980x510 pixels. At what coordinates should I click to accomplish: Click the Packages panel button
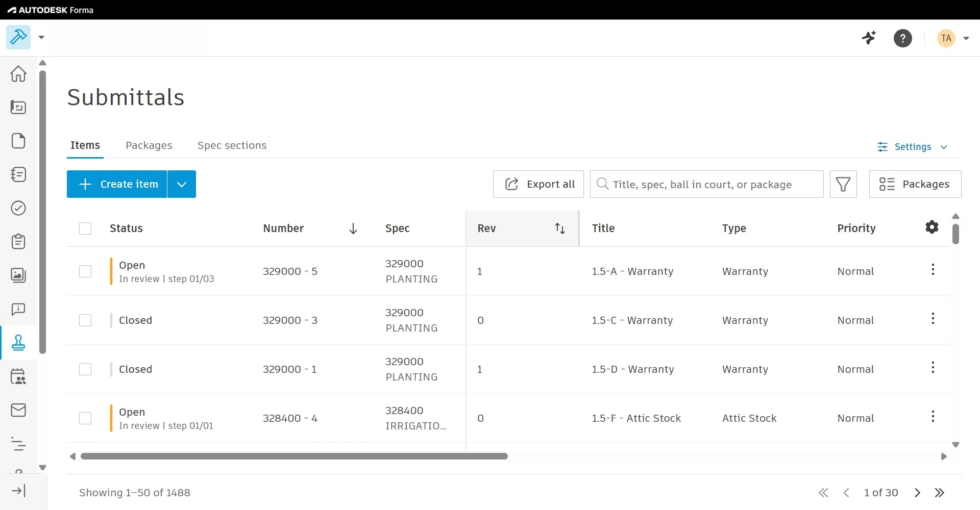(915, 184)
